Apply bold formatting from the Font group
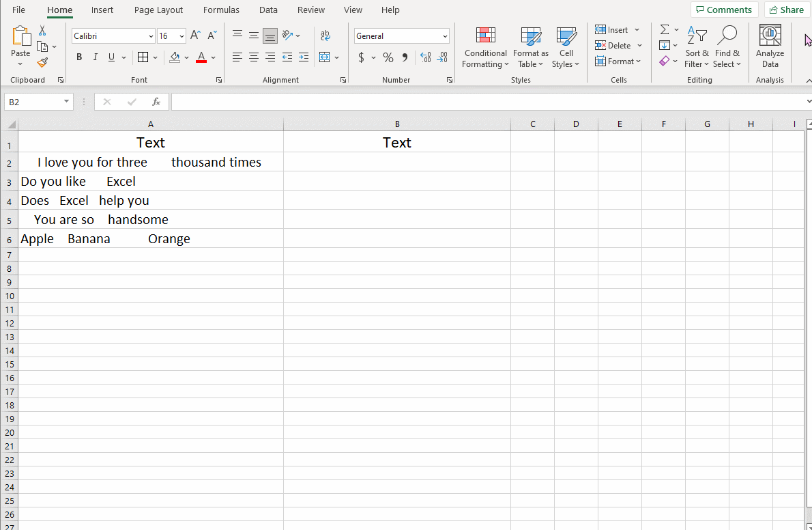This screenshot has width=812, height=530. coord(79,57)
